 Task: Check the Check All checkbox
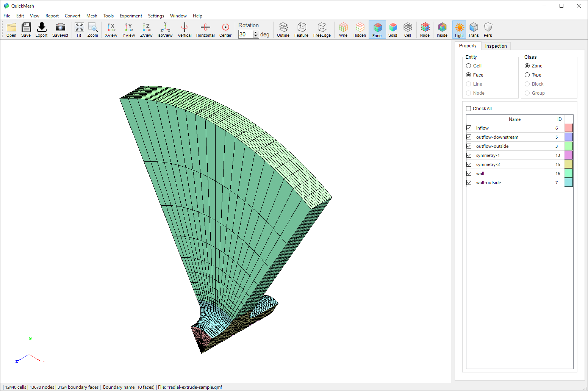click(469, 109)
